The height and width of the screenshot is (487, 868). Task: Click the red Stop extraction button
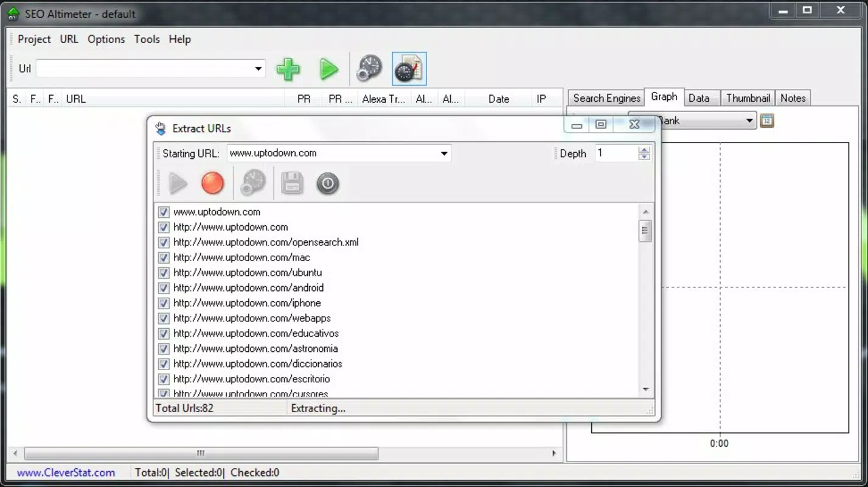[212, 183]
